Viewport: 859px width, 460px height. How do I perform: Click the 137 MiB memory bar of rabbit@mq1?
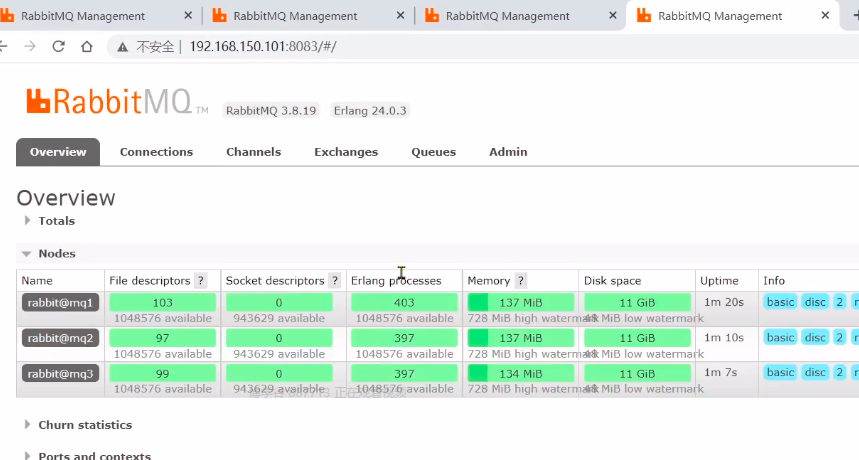(521, 302)
